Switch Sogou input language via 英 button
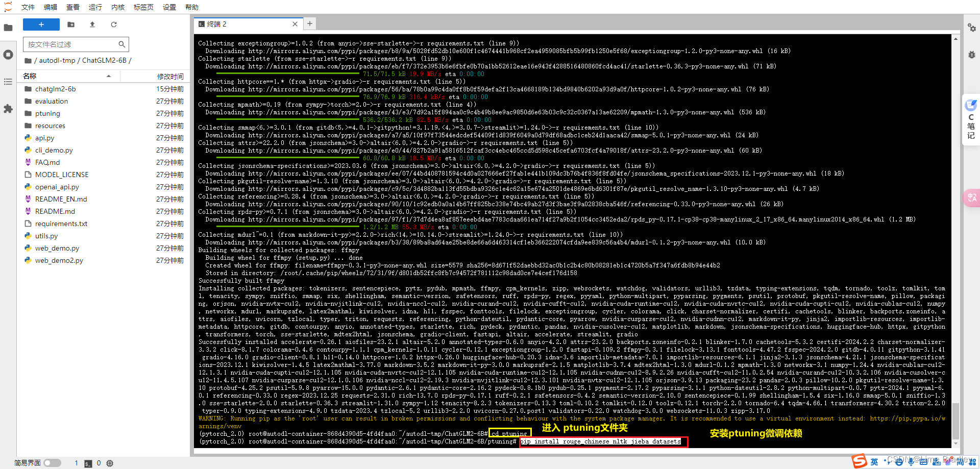The width and height of the screenshot is (980, 469). (875, 462)
